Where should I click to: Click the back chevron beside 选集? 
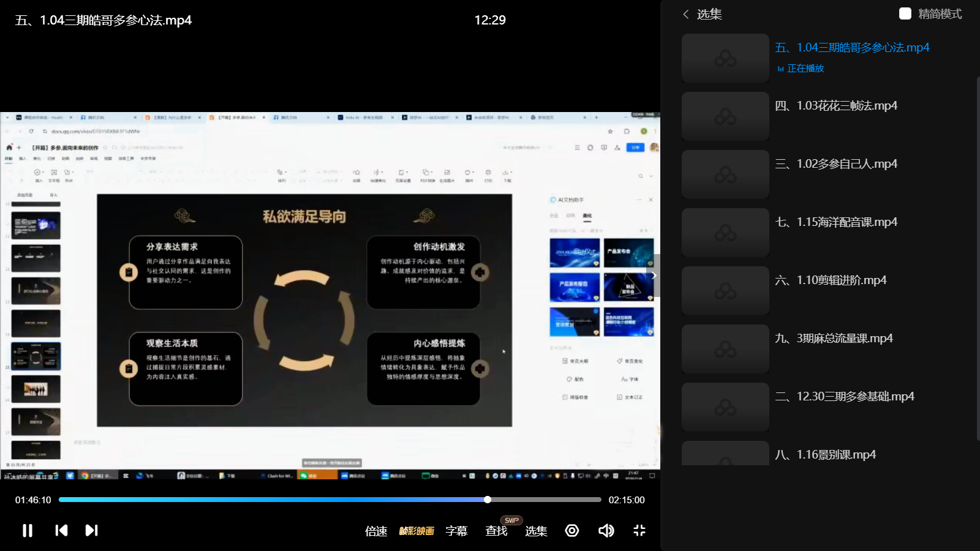tap(686, 14)
